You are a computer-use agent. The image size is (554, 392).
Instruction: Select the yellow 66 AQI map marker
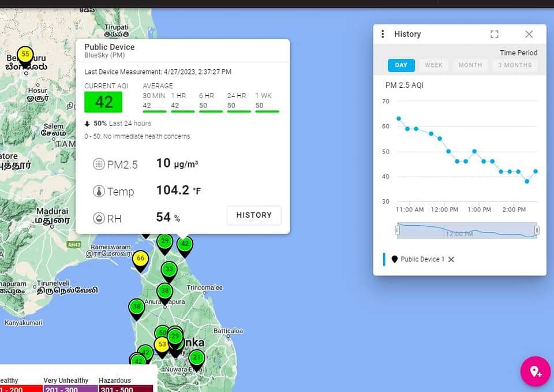[140, 259]
